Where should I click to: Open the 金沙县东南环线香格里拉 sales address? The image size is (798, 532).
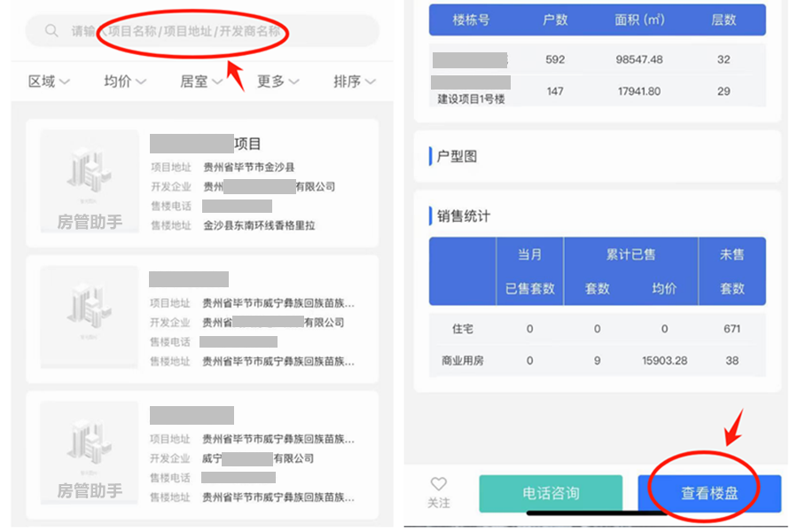(x=259, y=225)
